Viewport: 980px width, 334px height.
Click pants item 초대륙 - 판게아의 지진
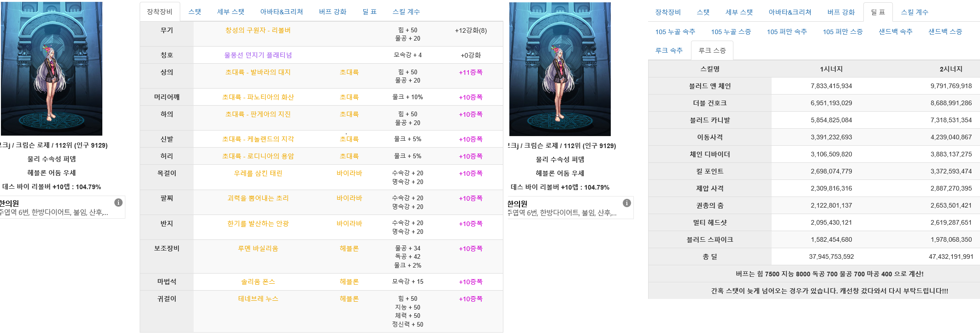[x=258, y=114]
